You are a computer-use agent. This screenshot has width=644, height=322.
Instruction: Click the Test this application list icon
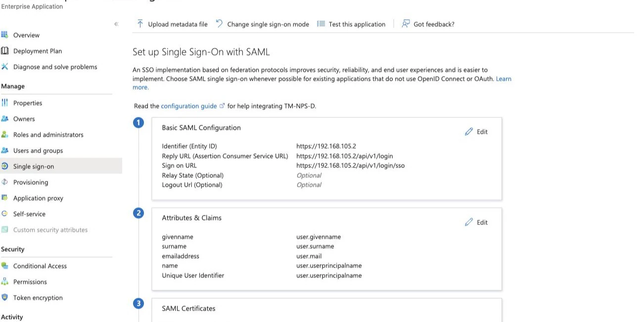coord(321,24)
